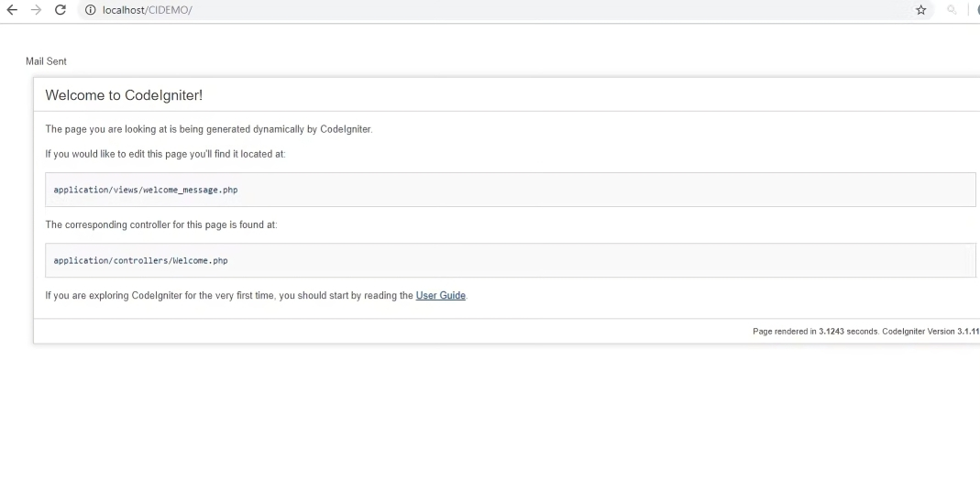Click the 'Welcome to CodeIgniter!' heading
The height and width of the screenshot is (481, 980).
point(124,95)
